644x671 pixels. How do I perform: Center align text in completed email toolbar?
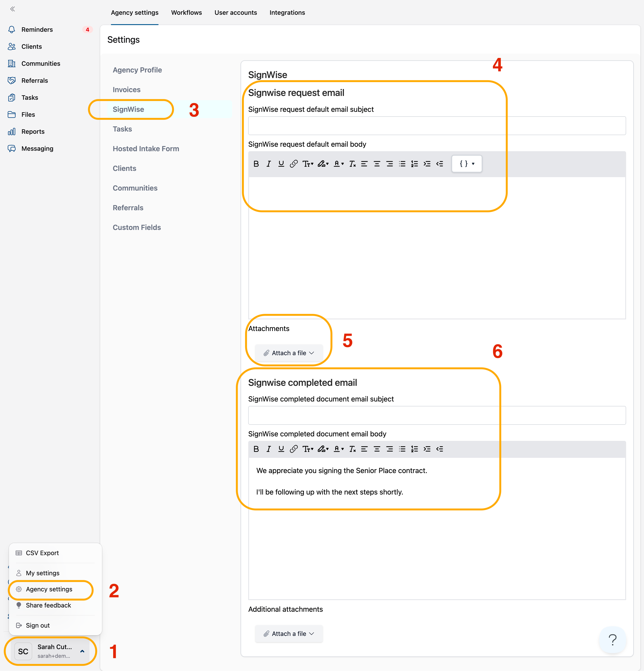pyautogui.click(x=377, y=449)
